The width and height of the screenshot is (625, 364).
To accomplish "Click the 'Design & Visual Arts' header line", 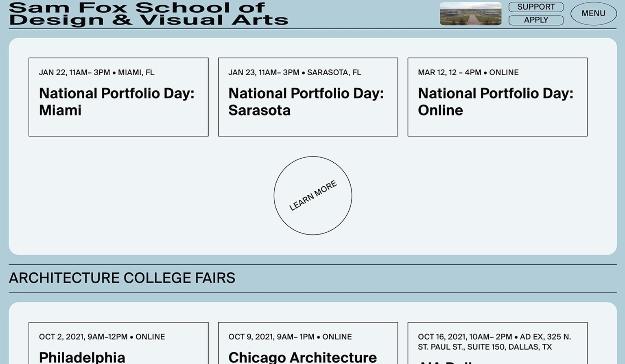I will (x=148, y=20).
